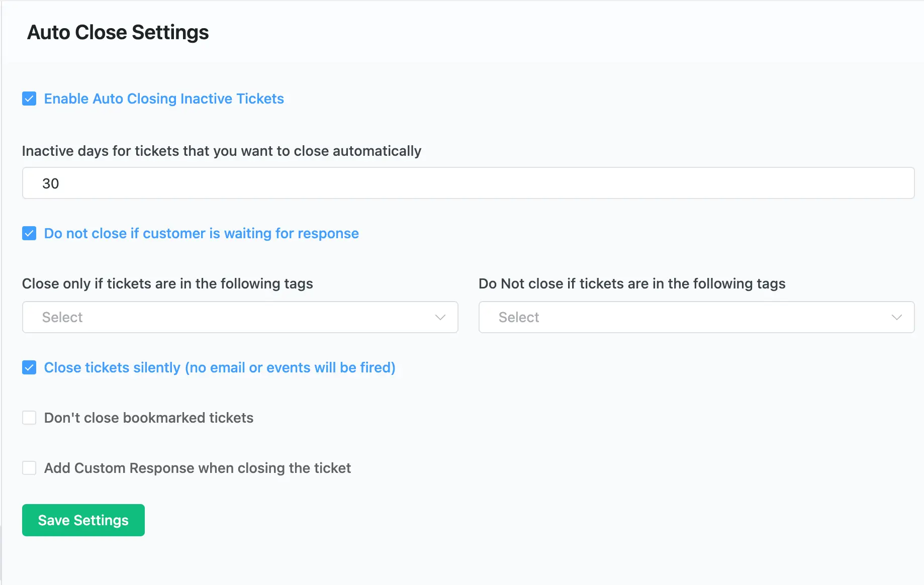Open the Close only if tags dropdown
924x585 pixels.
pyautogui.click(x=240, y=317)
